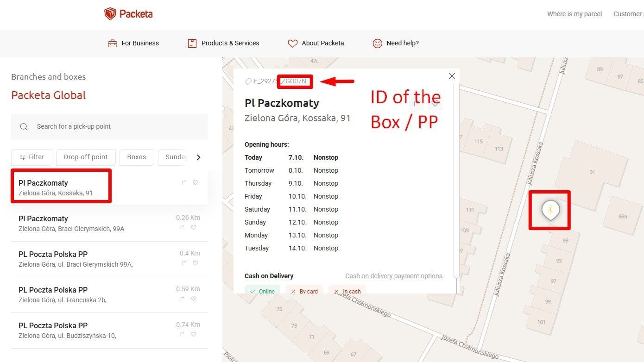Toggle the Boxes filter chip
This screenshot has height=362, width=644.
click(136, 157)
